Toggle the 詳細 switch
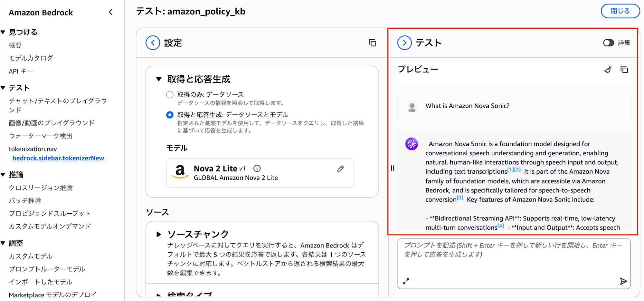 pyautogui.click(x=608, y=43)
